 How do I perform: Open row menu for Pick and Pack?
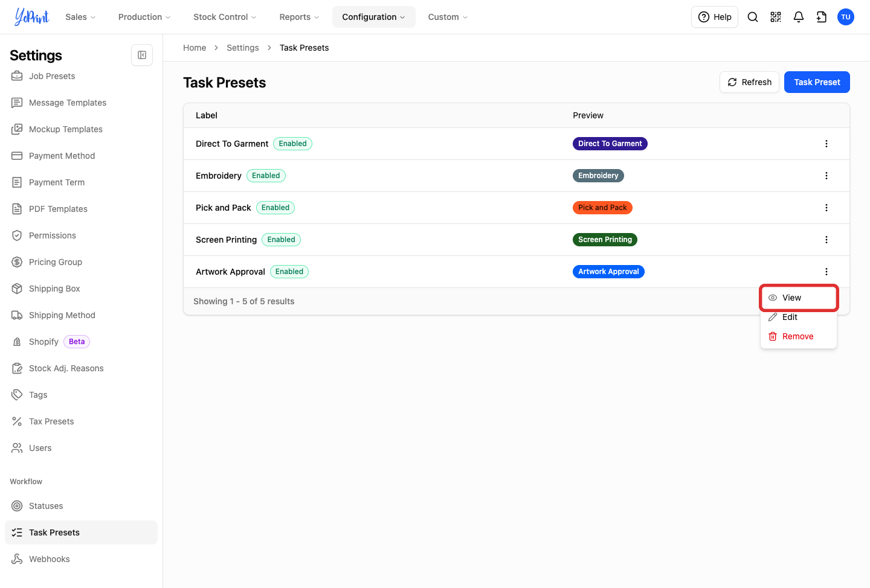826,208
